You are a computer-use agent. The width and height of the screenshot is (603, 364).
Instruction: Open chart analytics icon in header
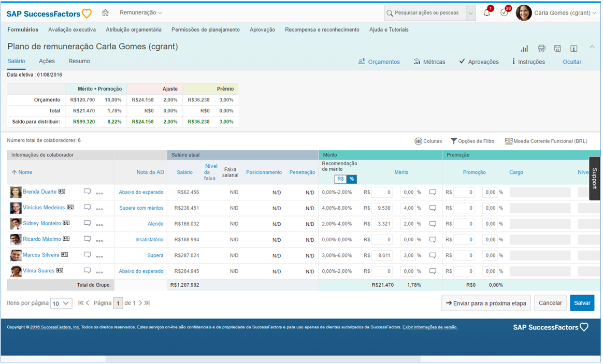[x=525, y=49]
